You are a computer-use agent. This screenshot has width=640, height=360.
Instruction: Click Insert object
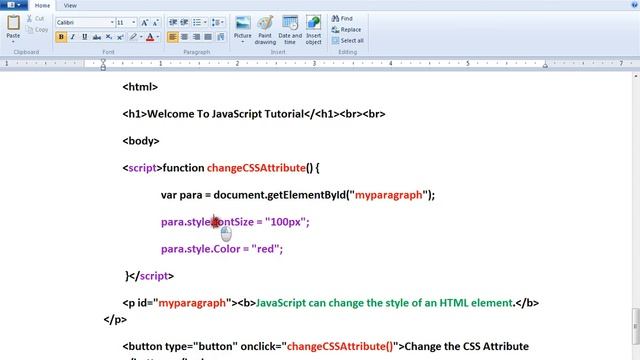[x=313, y=30]
